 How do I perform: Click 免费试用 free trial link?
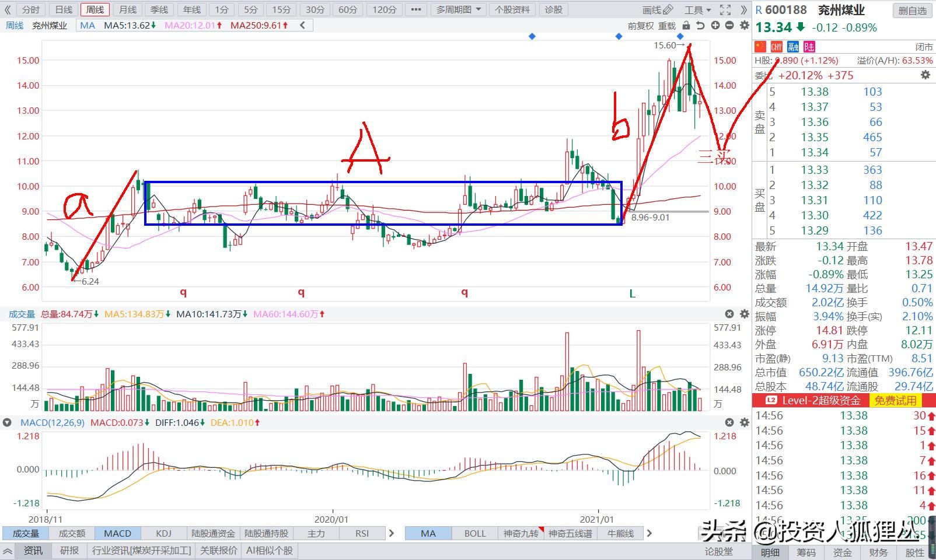[896, 400]
